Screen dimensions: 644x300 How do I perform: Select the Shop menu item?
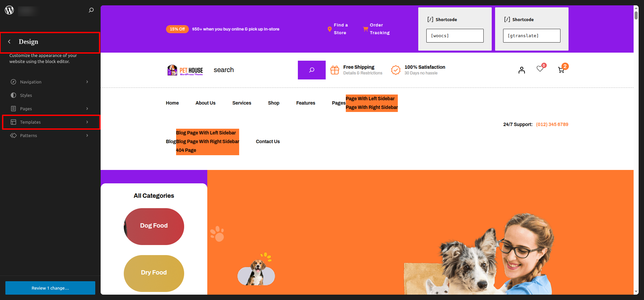coord(273,103)
